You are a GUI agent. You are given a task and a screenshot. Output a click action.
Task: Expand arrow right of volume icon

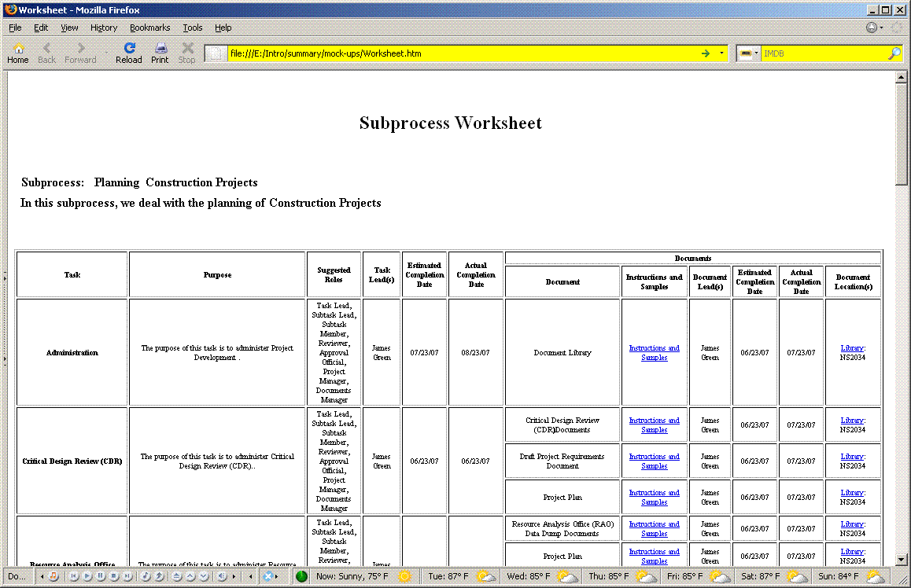(234, 576)
